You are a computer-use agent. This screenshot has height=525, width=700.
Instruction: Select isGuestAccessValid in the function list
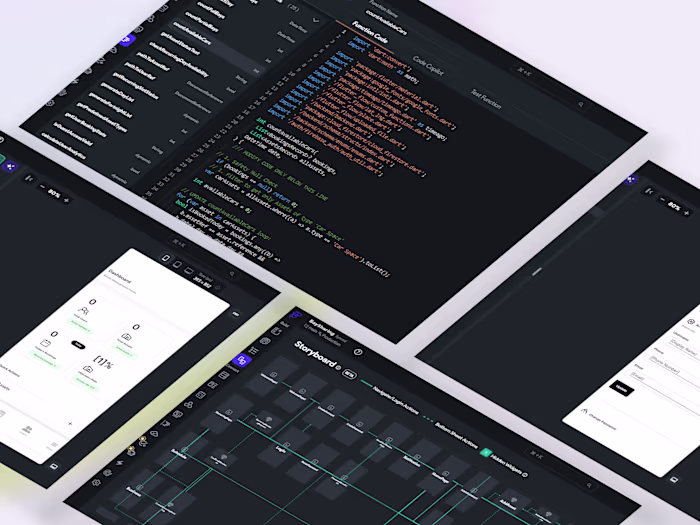pyautogui.click(x=73, y=133)
